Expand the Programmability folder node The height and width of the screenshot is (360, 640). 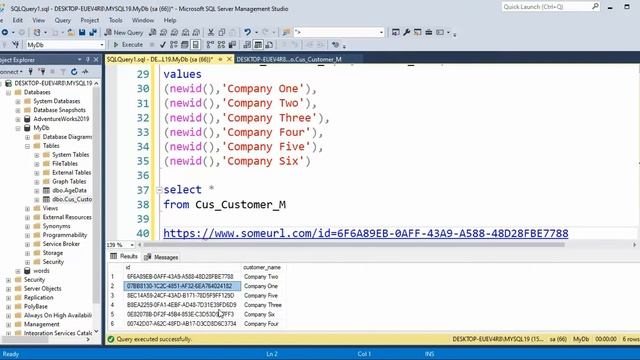(x=27, y=236)
